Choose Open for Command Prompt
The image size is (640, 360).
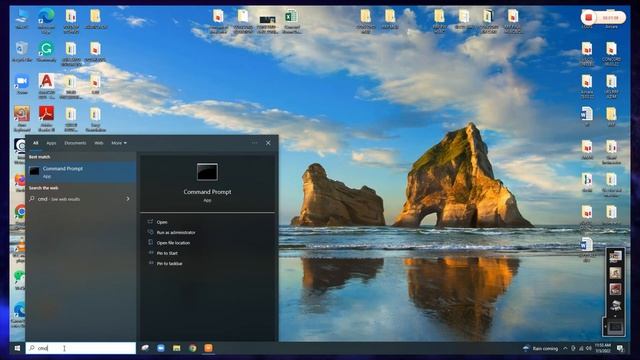(162, 222)
